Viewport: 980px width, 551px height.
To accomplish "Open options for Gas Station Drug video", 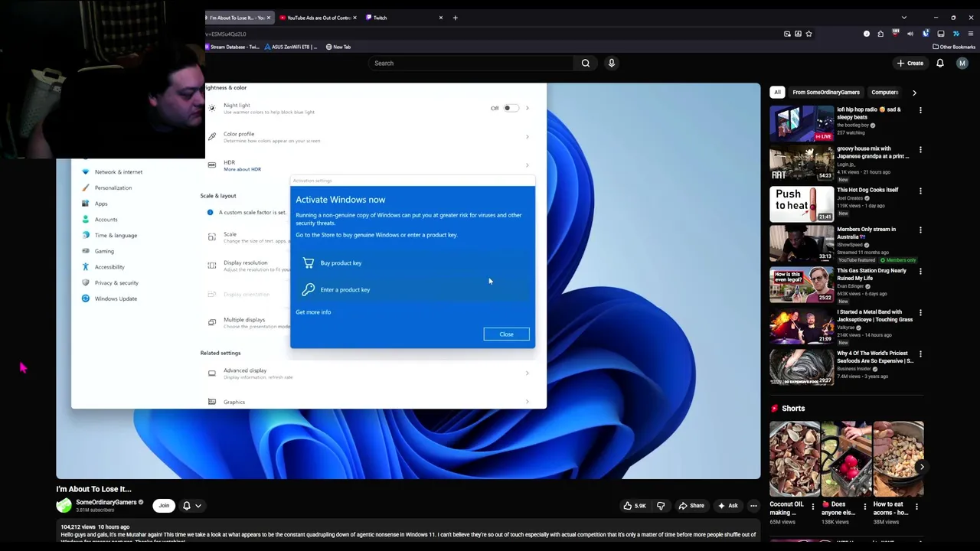I will tap(920, 271).
